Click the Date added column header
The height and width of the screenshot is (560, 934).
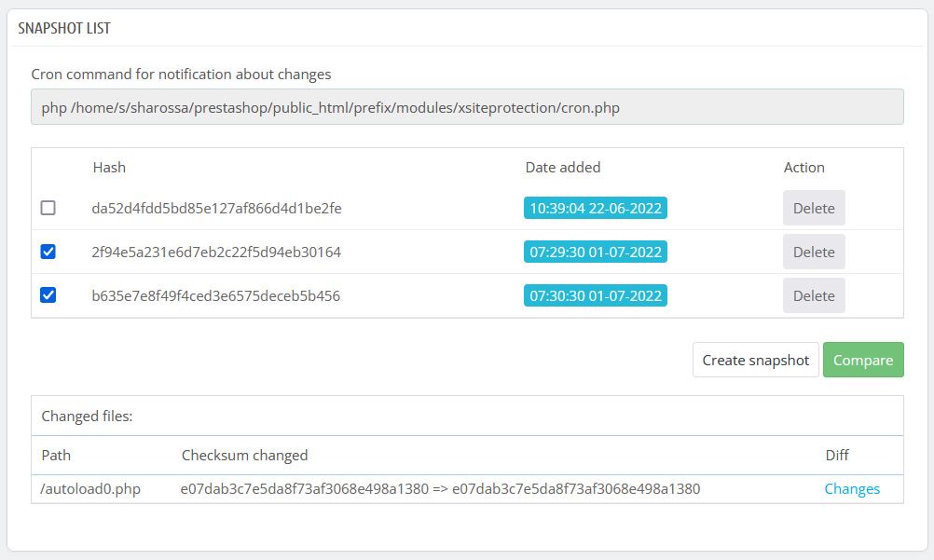click(x=563, y=168)
